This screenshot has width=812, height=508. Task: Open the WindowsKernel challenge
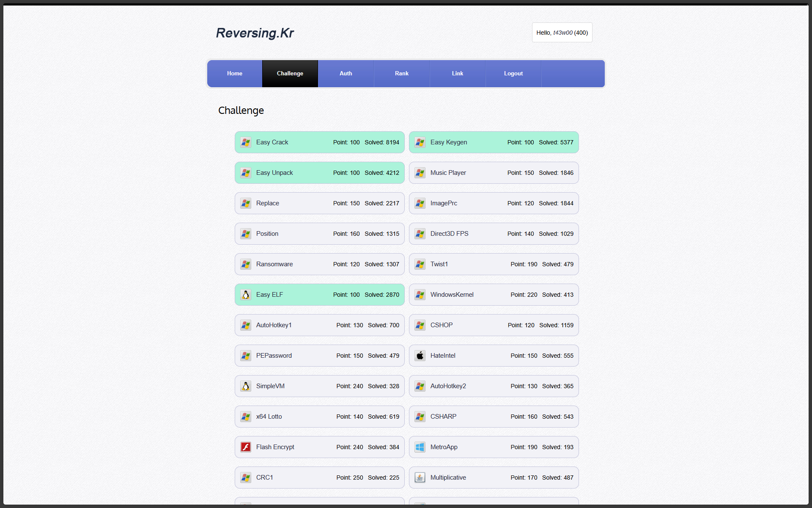(494, 295)
